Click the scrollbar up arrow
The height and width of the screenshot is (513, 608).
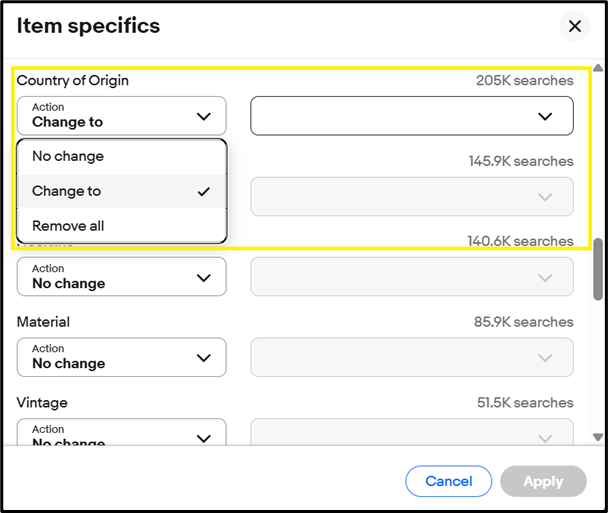(598, 69)
